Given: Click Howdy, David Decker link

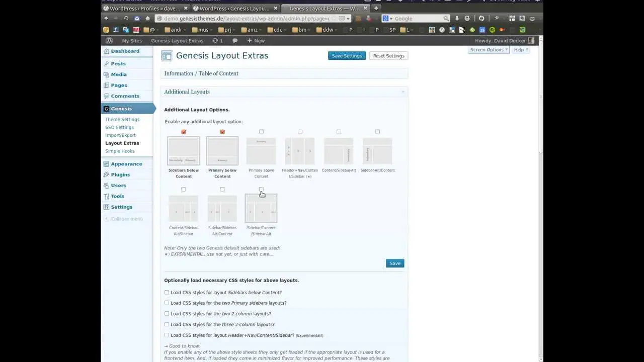Looking at the screenshot, I should pyautogui.click(x=501, y=41).
